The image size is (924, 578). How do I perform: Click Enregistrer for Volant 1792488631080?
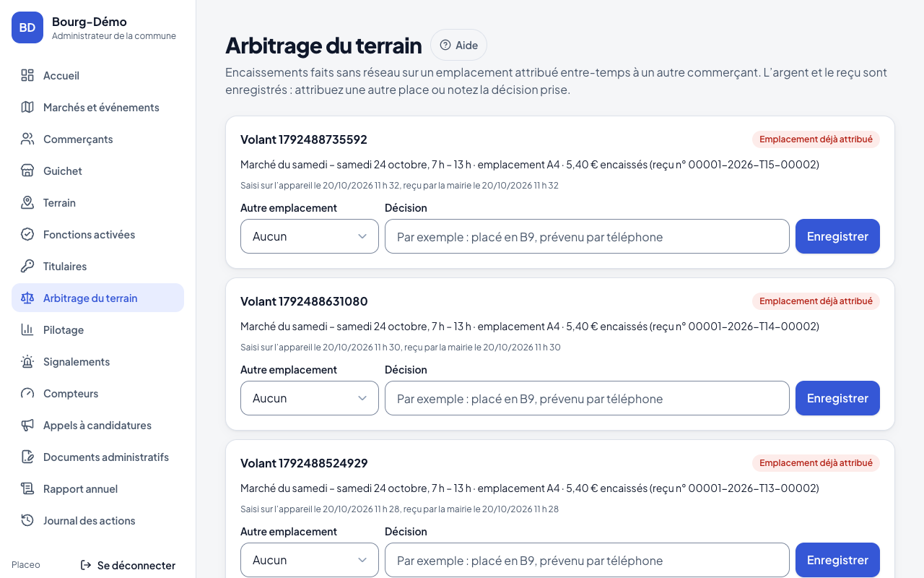pyautogui.click(x=837, y=398)
